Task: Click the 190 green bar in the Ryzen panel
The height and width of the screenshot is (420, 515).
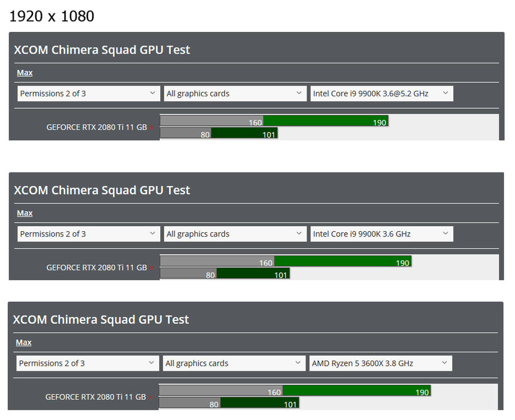Action: [x=357, y=390]
